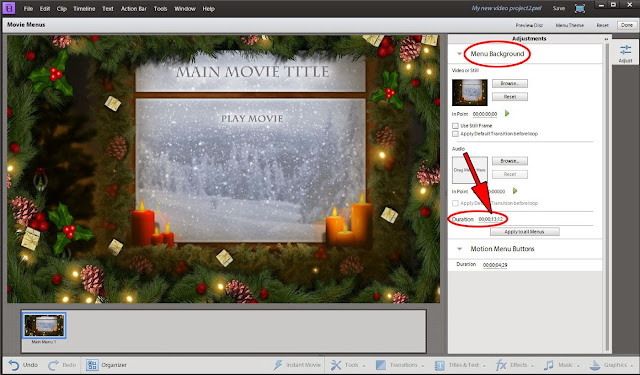Click Apply to all Menus
This screenshot has width=640, height=375.
(x=524, y=232)
